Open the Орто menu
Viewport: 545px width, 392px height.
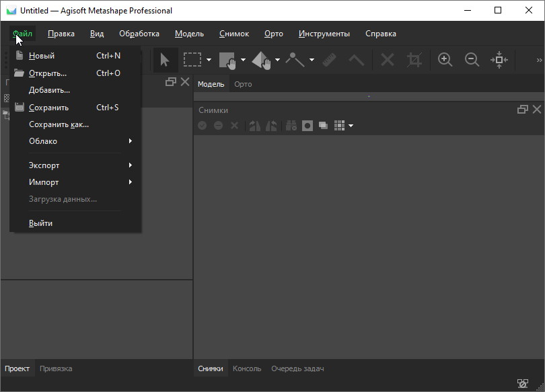point(274,34)
